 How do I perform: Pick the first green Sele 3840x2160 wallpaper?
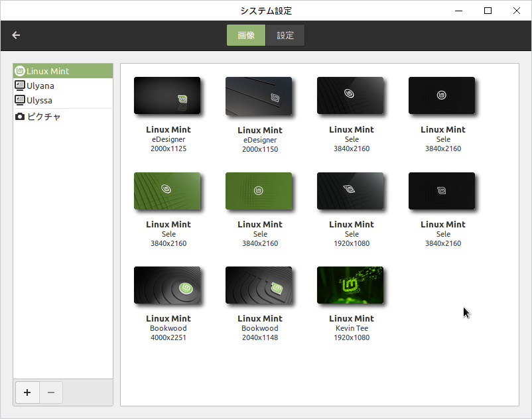pos(167,191)
